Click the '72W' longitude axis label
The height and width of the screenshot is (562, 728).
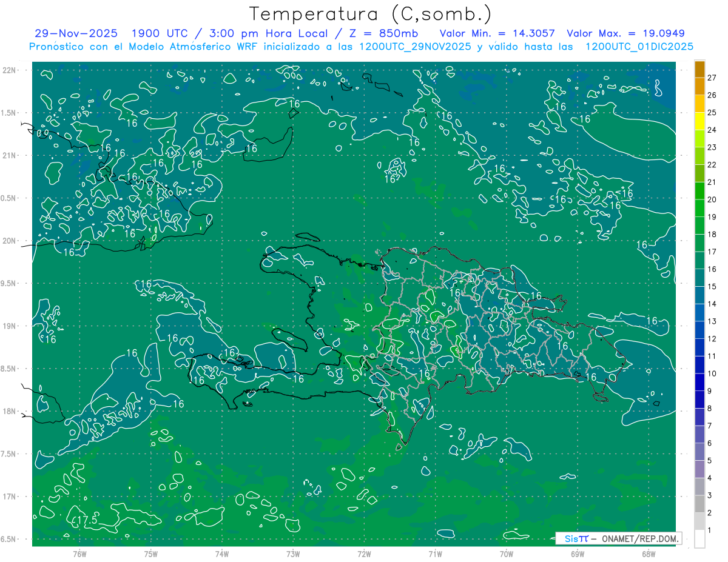coord(364,554)
